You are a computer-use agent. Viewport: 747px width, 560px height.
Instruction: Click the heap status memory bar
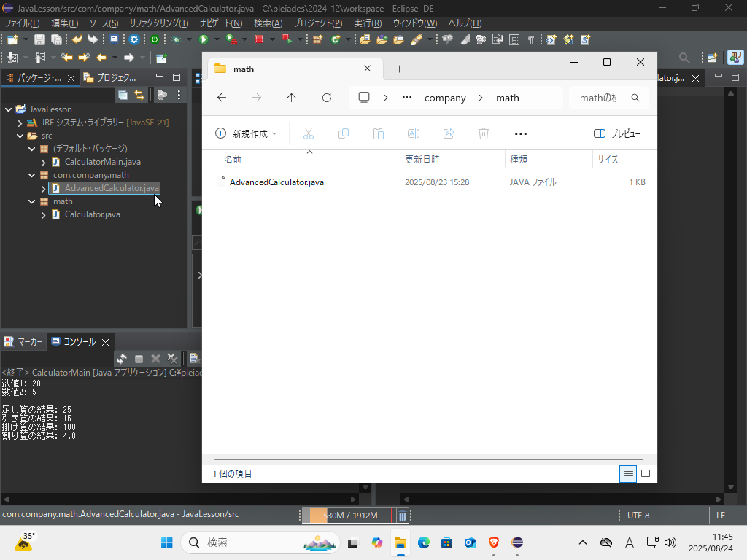[351, 516]
